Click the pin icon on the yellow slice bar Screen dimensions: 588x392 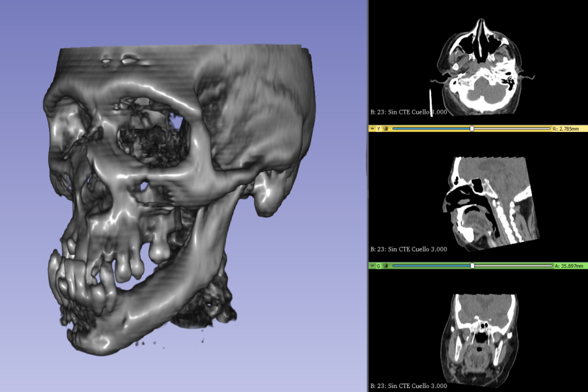[x=372, y=129]
